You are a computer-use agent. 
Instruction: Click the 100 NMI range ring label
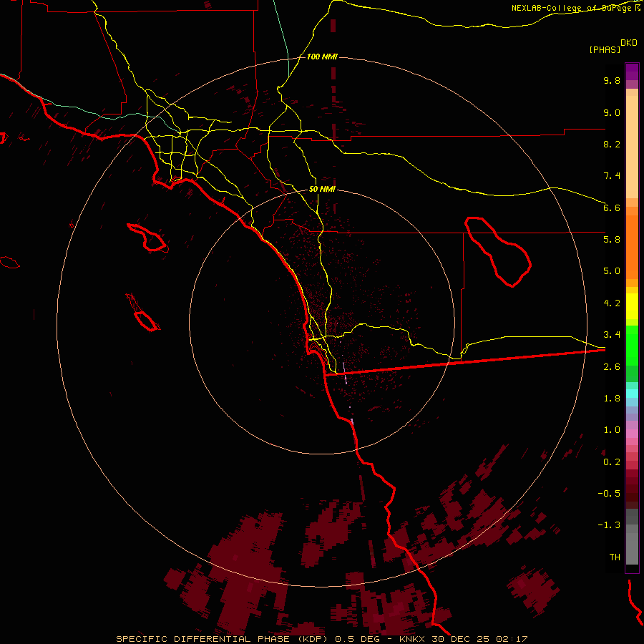click(x=322, y=57)
